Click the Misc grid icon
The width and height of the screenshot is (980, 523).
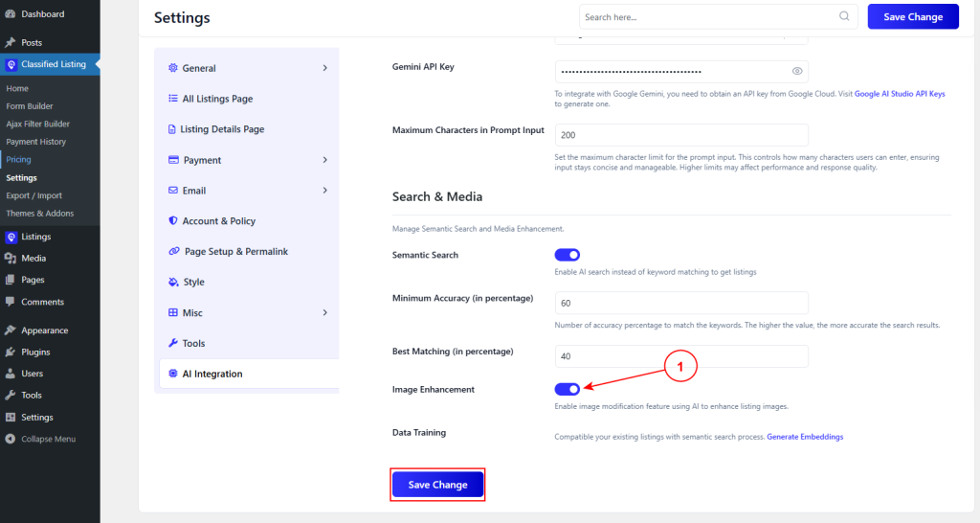173,312
